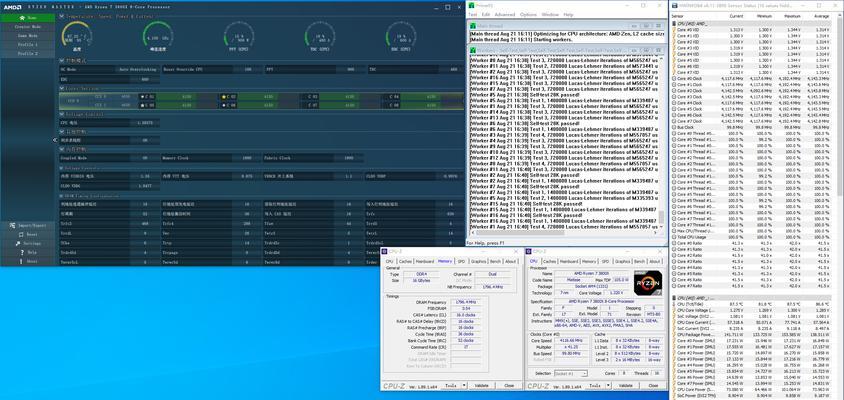Click the PPT power gauge

click(238, 36)
